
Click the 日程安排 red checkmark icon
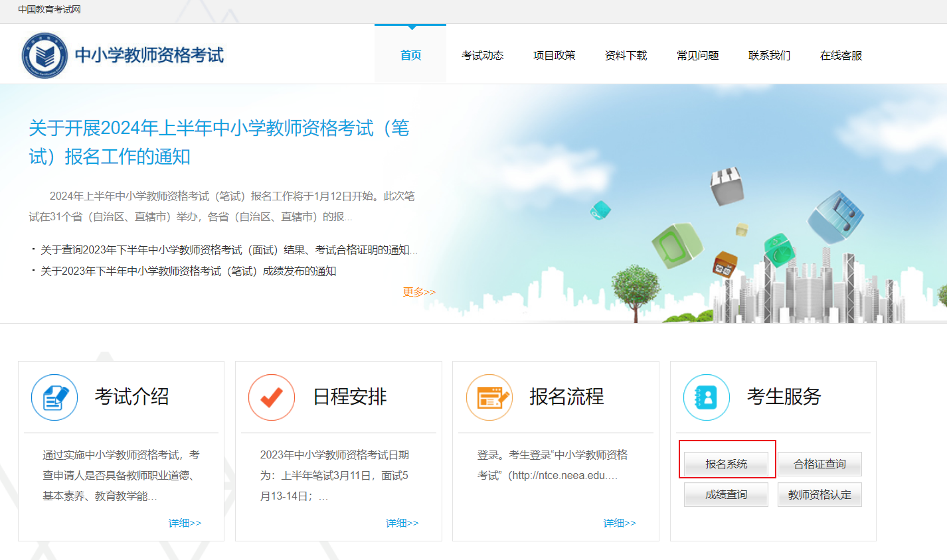[x=272, y=397]
